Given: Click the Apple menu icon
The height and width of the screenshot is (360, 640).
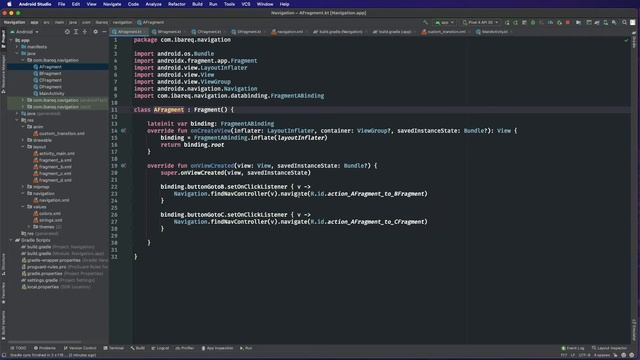Looking at the screenshot, I should (x=9, y=4).
